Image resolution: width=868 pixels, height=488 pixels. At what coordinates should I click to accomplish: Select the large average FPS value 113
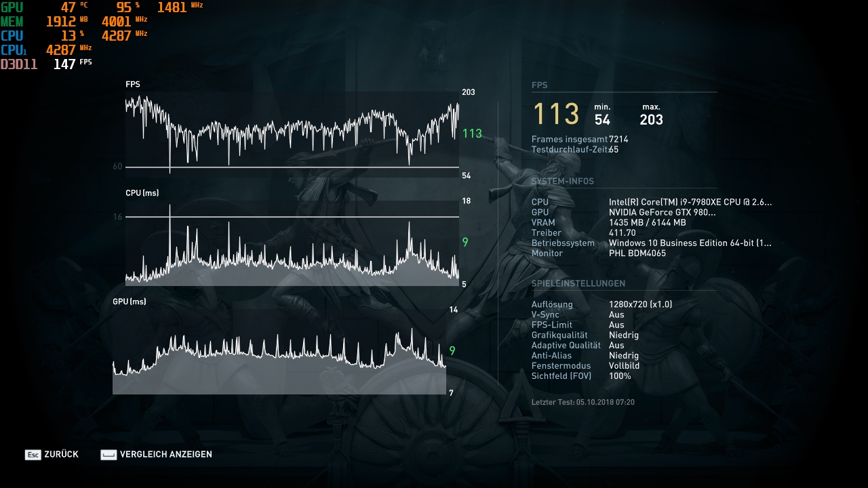556,115
